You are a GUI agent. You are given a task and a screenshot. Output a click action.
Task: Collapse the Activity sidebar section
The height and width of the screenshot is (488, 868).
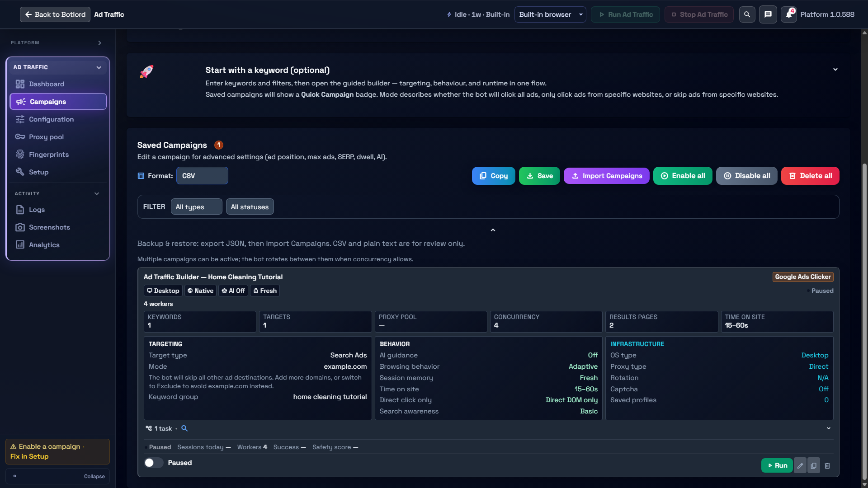tap(97, 194)
